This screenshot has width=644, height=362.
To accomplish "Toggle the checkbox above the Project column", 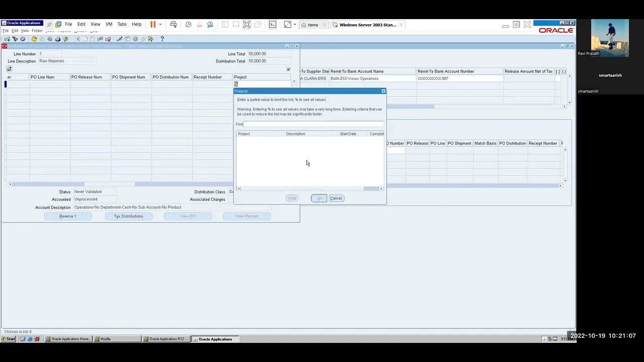I will tap(288, 69).
